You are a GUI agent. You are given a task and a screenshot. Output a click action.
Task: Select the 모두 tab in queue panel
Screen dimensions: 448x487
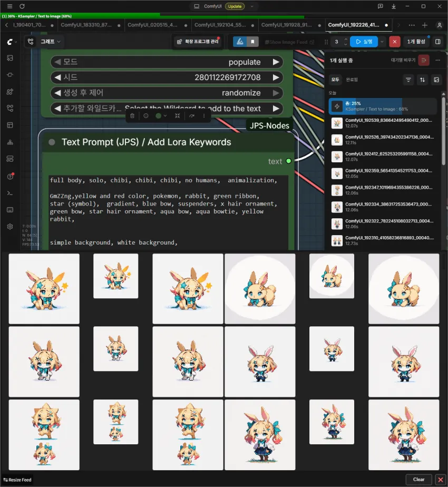335,80
